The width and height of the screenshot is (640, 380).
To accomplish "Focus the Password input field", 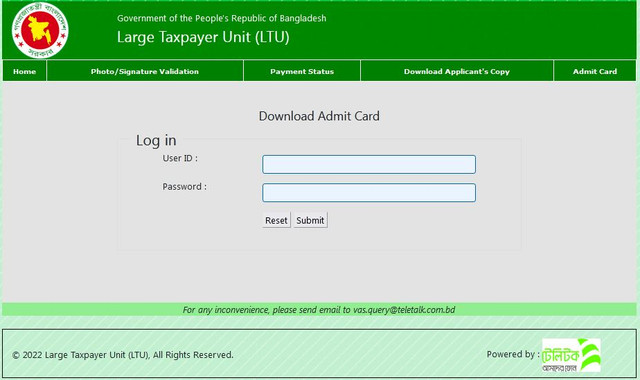I will click(369, 193).
